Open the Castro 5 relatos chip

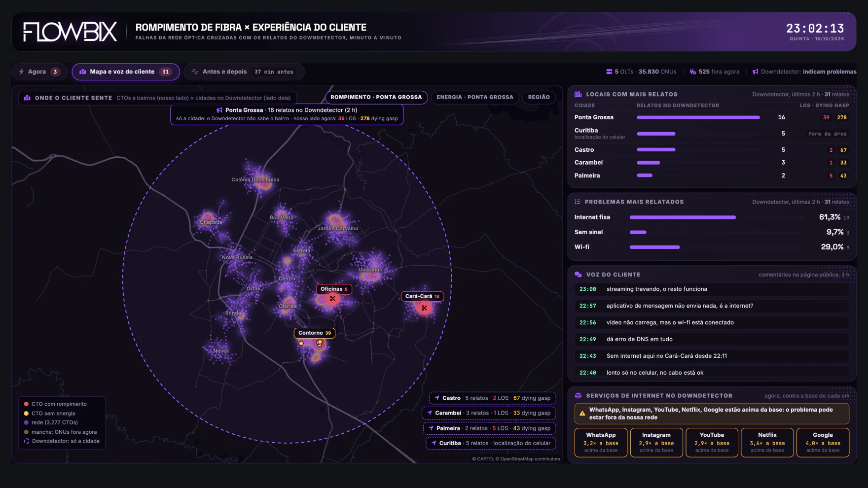point(492,398)
